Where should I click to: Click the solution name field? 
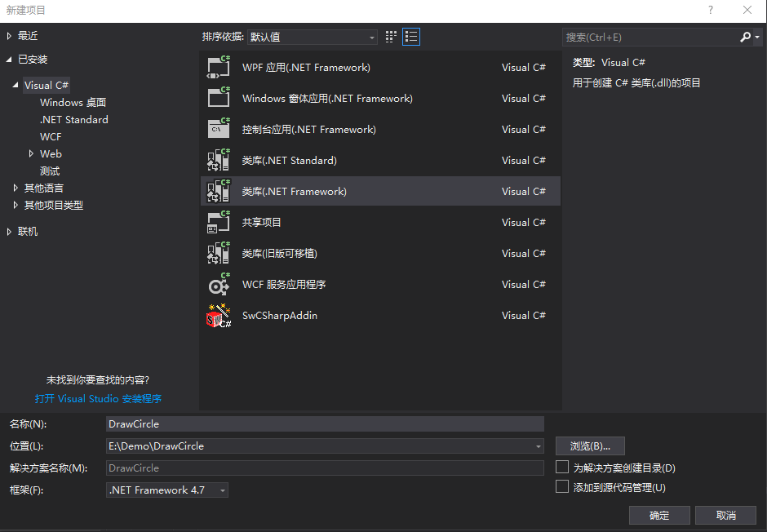coord(325,468)
